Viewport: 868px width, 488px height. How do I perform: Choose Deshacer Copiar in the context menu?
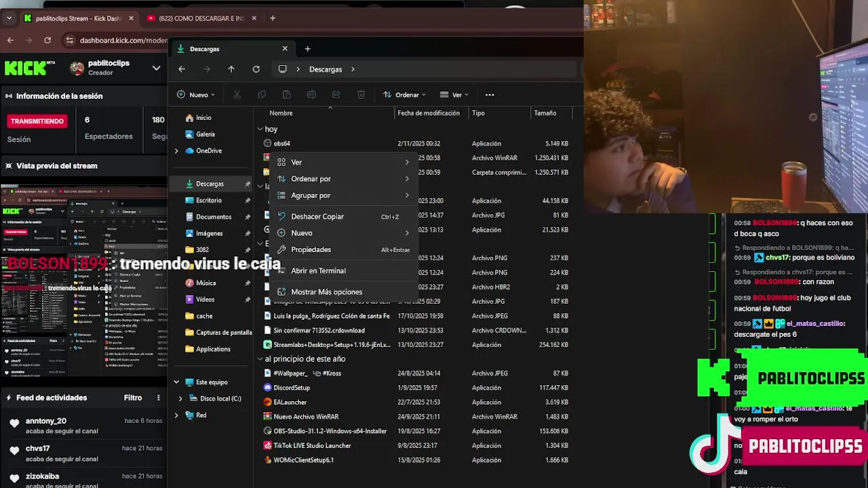tap(344, 216)
